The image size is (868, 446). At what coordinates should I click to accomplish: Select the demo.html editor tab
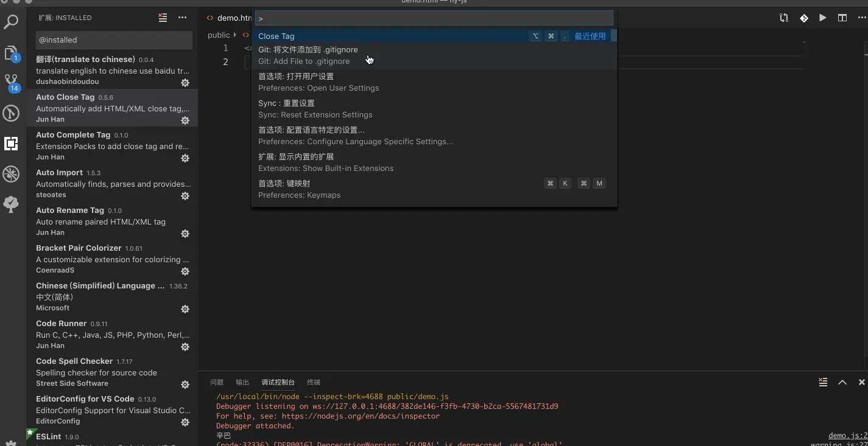[229, 18]
